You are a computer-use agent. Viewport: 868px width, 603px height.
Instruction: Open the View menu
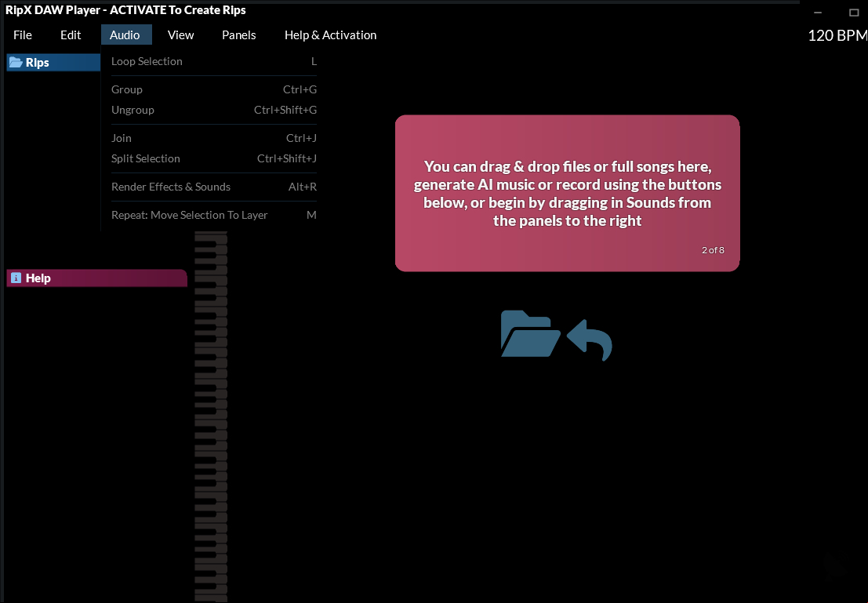180,35
